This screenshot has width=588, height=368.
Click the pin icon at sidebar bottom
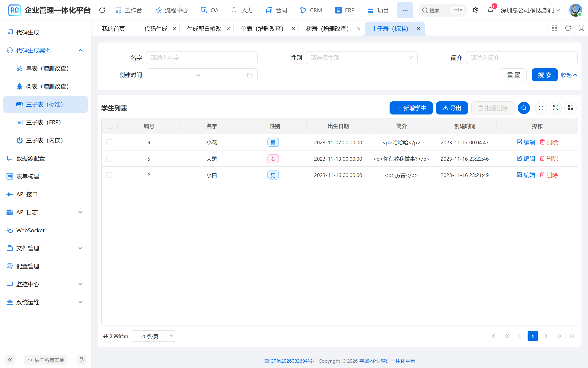[82, 360]
